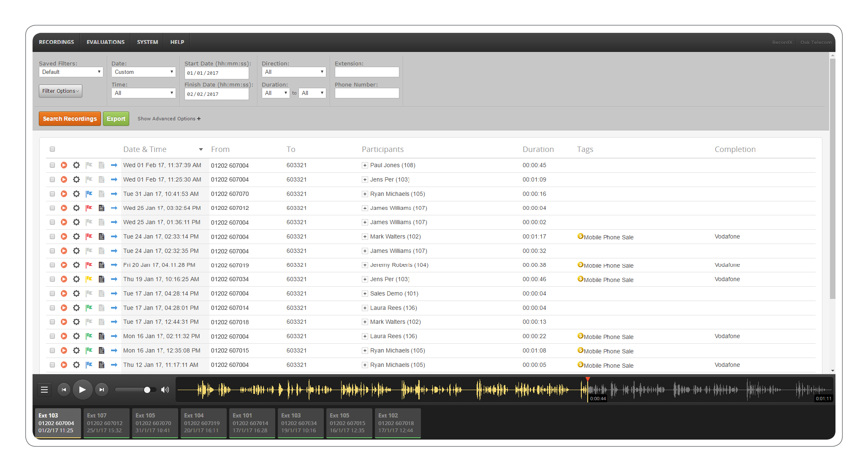Click the Export button
This screenshot has height=472, width=868.
click(116, 119)
